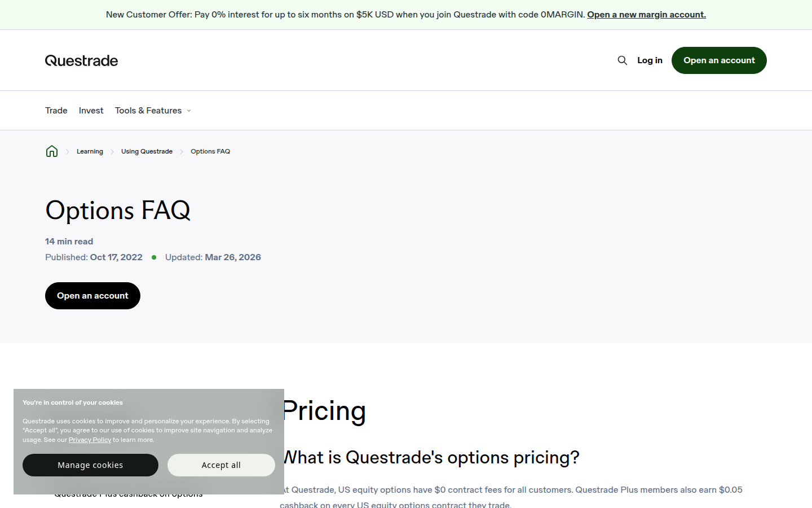This screenshot has width=812, height=508.
Task: Open site search with magnifier icon
Action: (x=623, y=60)
